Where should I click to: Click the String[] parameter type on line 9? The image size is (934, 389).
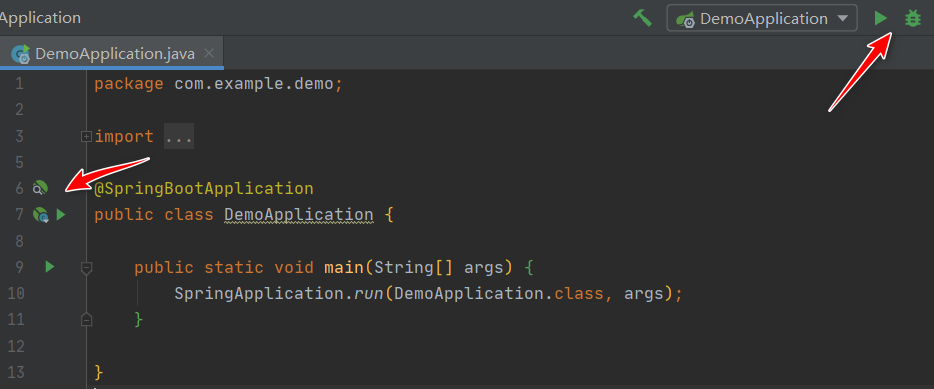pos(413,267)
